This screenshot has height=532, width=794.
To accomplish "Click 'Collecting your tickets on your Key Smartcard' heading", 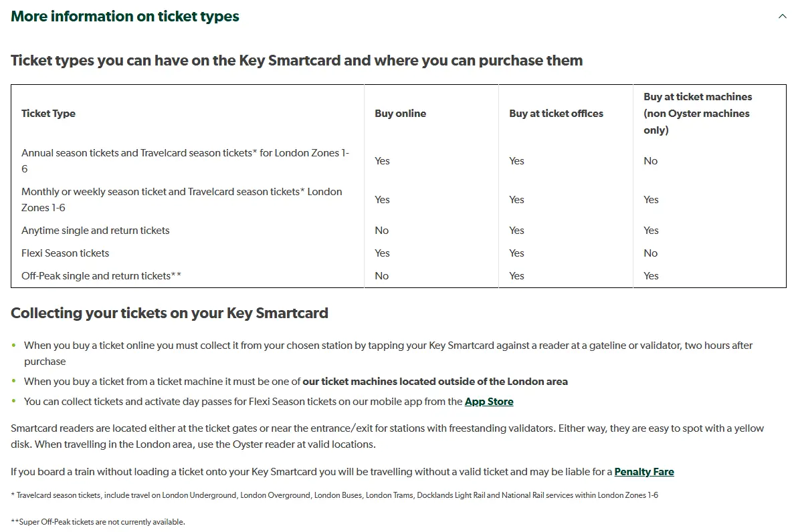I will pyautogui.click(x=169, y=313).
